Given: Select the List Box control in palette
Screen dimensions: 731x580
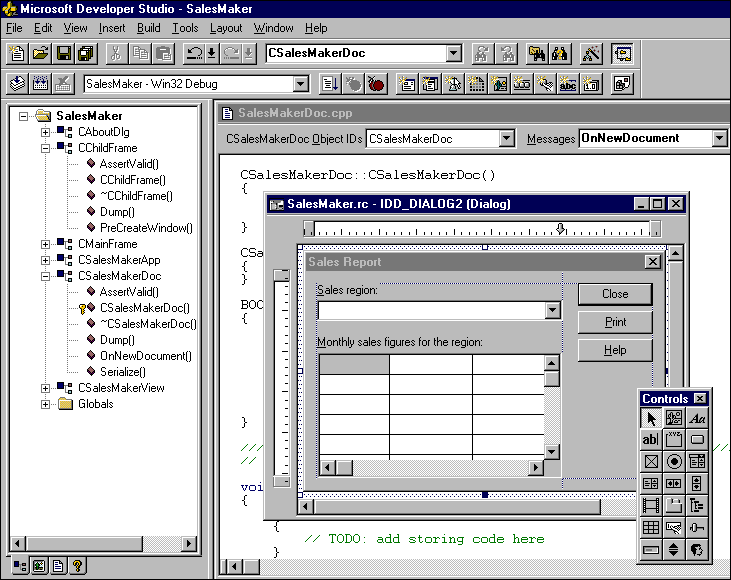Looking at the screenshot, I should 651,483.
